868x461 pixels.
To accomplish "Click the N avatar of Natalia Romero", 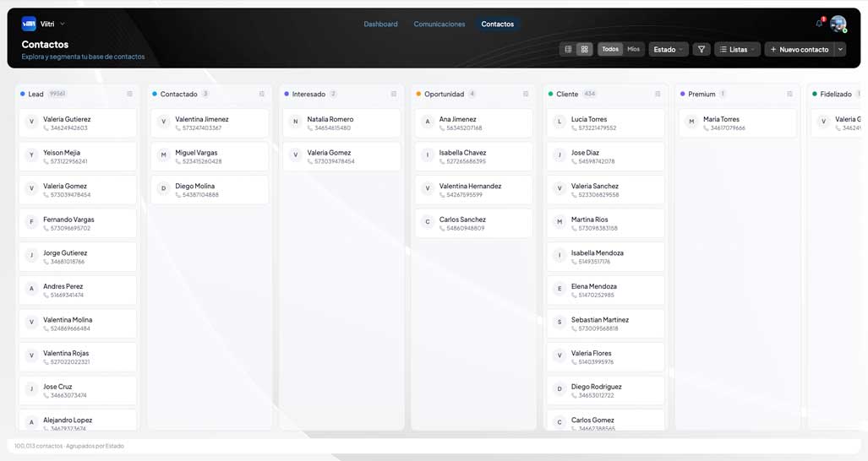I will point(296,121).
